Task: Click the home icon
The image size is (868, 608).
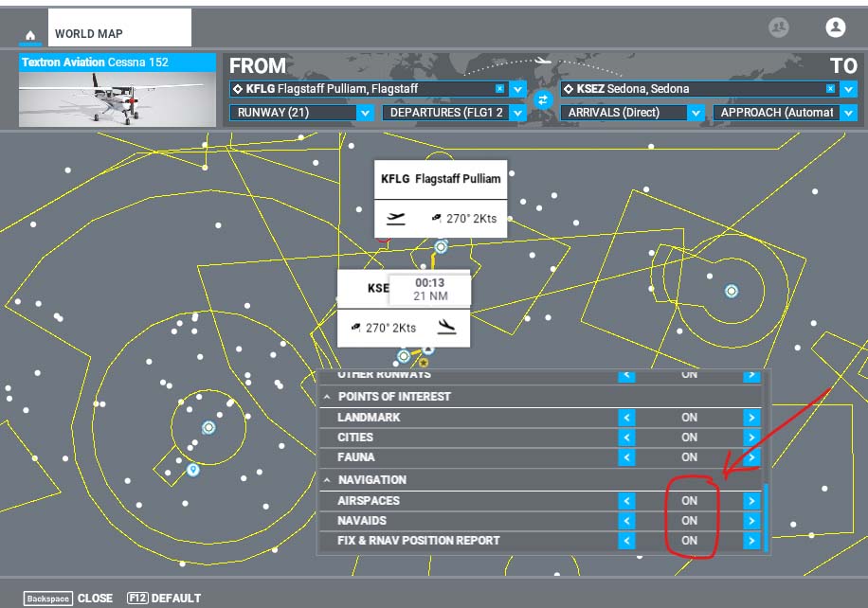Action: [x=30, y=35]
